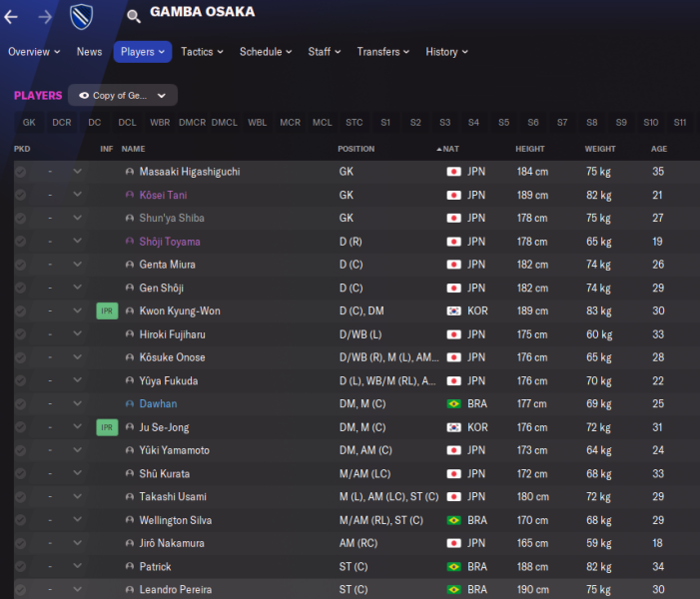Go to the News tab
Image resolution: width=700 pixels, height=599 pixels.
(x=89, y=52)
